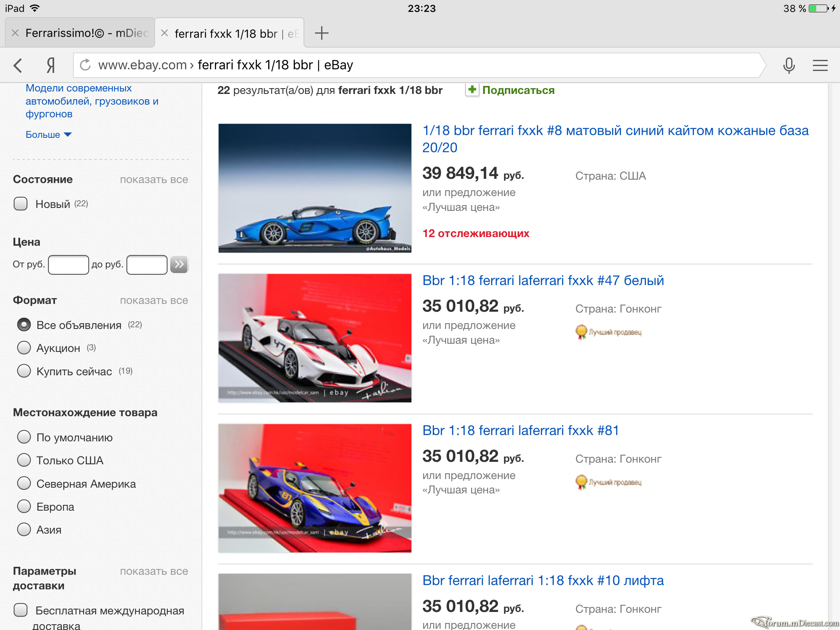This screenshot has width=840, height=630.
Task: Select Все объявления radio button
Action: pos(24,325)
